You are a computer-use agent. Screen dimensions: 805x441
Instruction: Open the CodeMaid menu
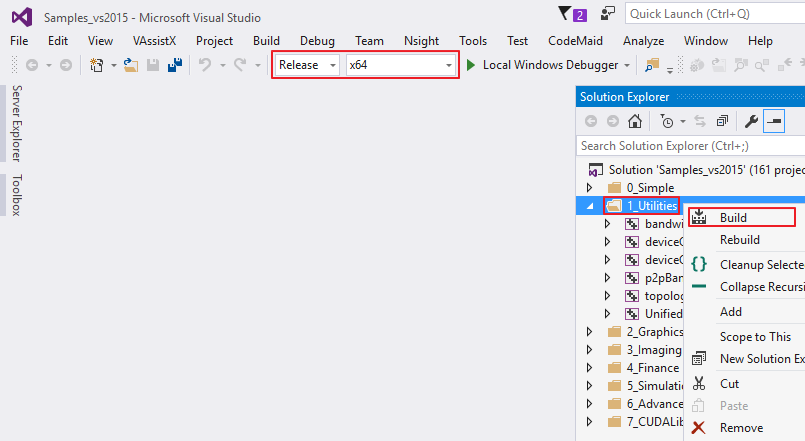click(x=576, y=41)
